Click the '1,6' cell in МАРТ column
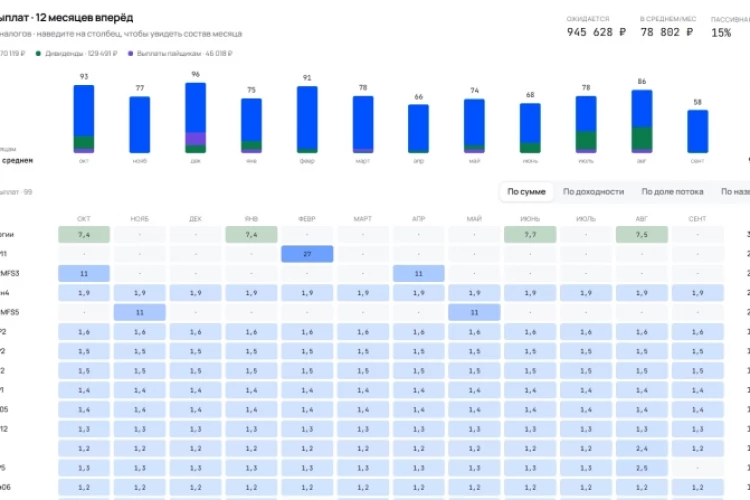The width and height of the screenshot is (750, 500). (363, 332)
